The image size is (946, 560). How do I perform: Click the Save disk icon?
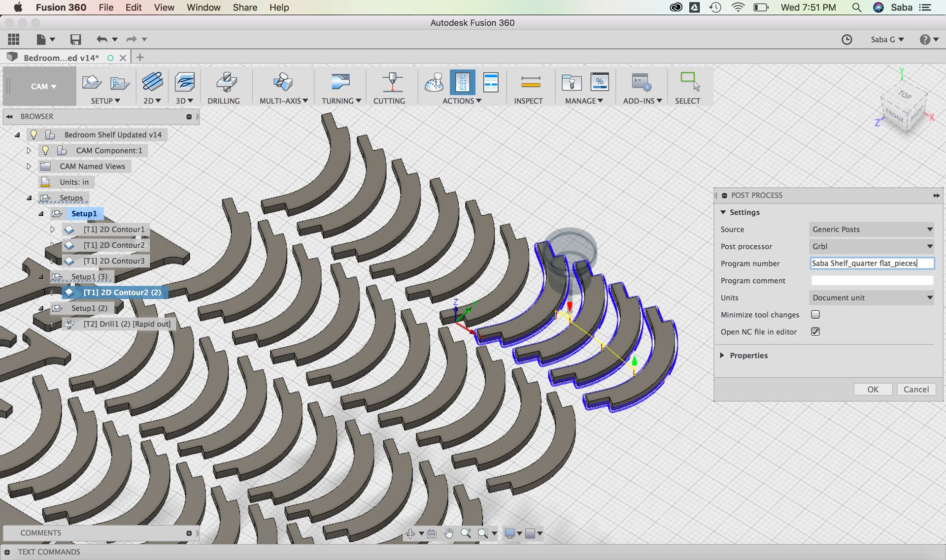point(75,39)
